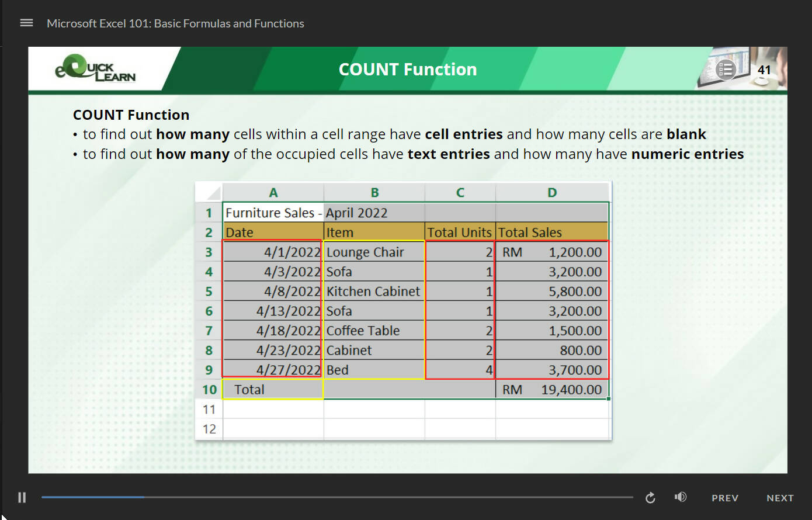Click the sales value 5,800.00

point(552,291)
